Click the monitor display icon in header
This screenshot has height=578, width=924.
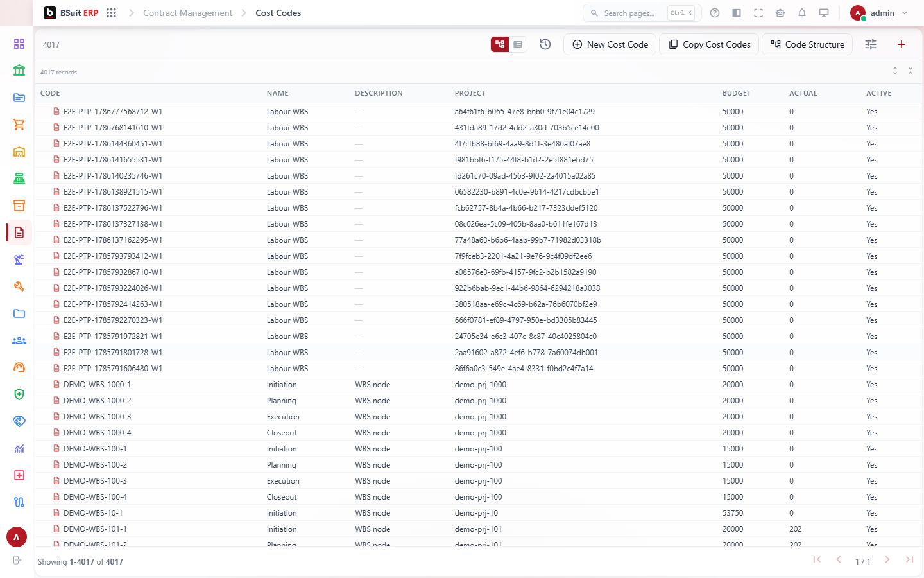[x=824, y=13]
